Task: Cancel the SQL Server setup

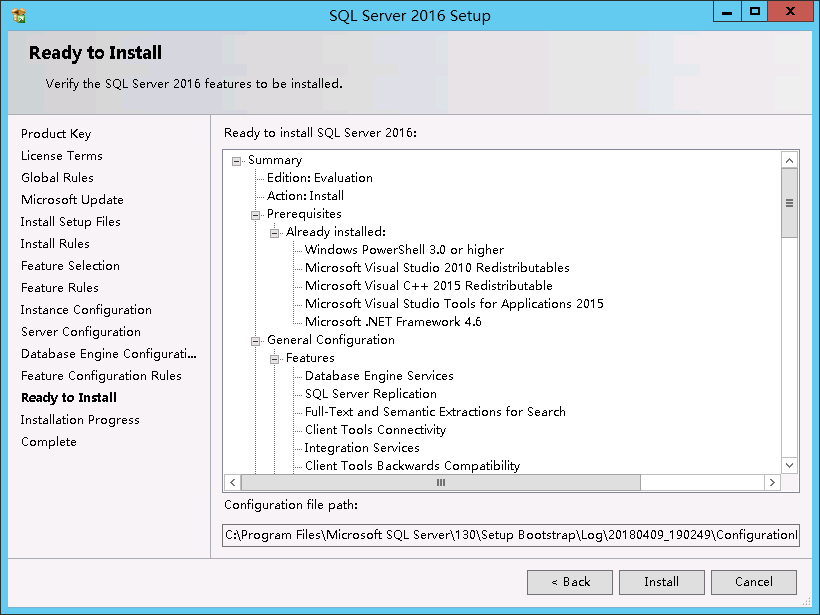Action: [754, 582]
